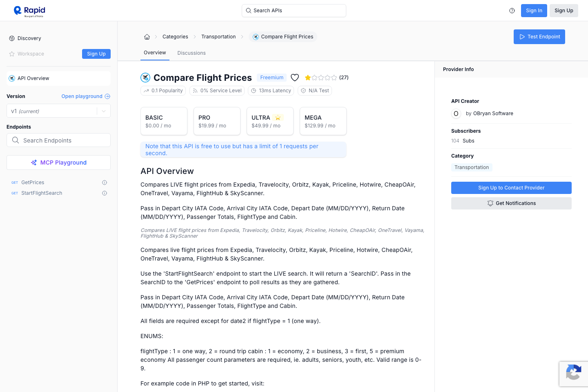The height and width of the screenshot is (392, 588).
Task: Open the v1 version dropdown
Action: 103,111
